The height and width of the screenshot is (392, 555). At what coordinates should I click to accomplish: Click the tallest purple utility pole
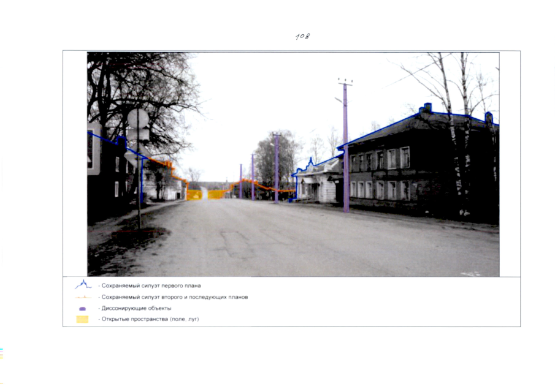coord(345,147)
